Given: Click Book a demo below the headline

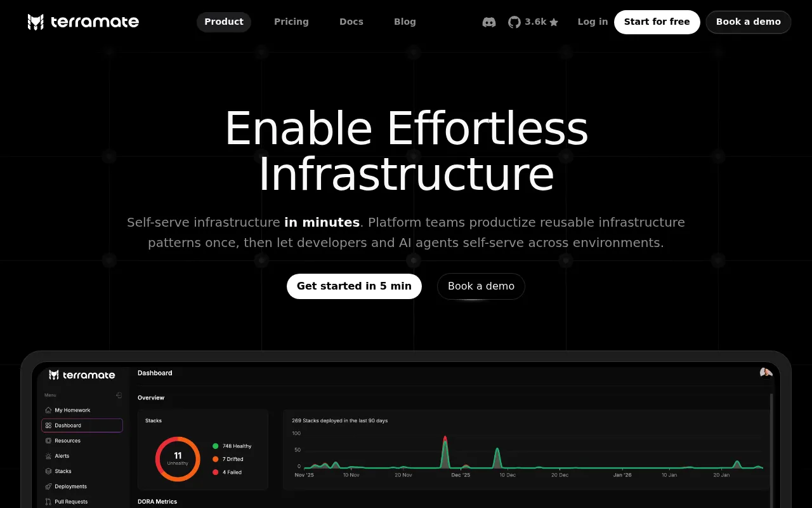Looking at the screenshot, I should (x=481, y=286).
